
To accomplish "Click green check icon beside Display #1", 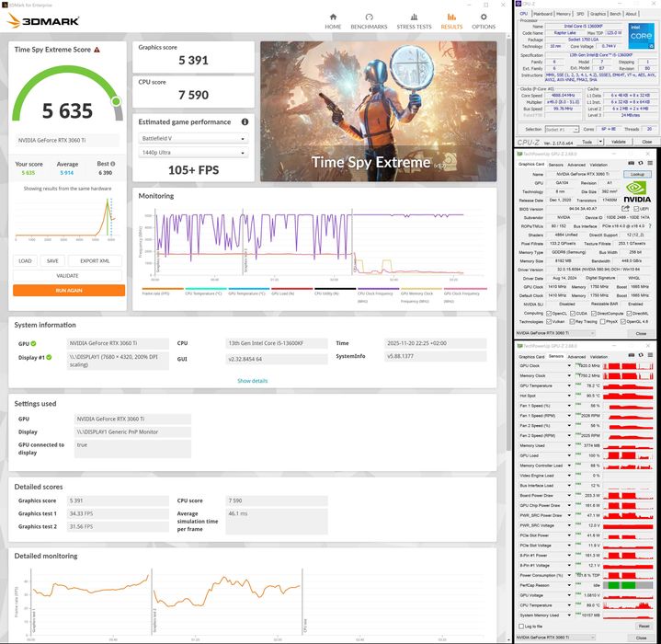I will [49, 357].
